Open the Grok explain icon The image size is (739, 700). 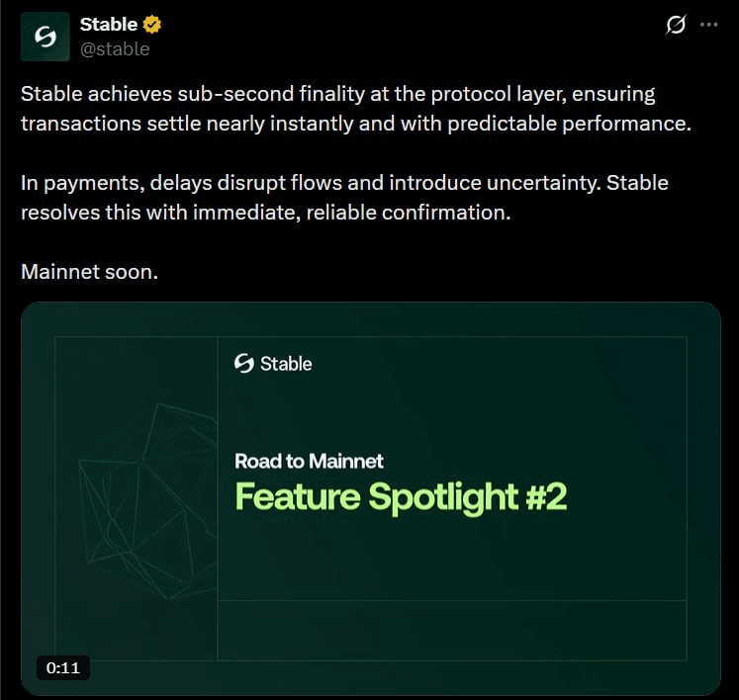click(x=676, y=26)
